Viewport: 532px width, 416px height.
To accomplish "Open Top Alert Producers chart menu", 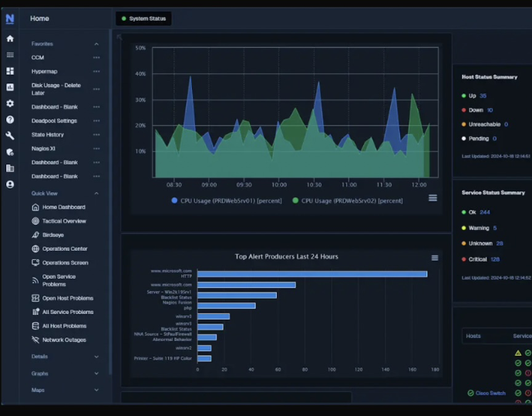I will (435, 258).
